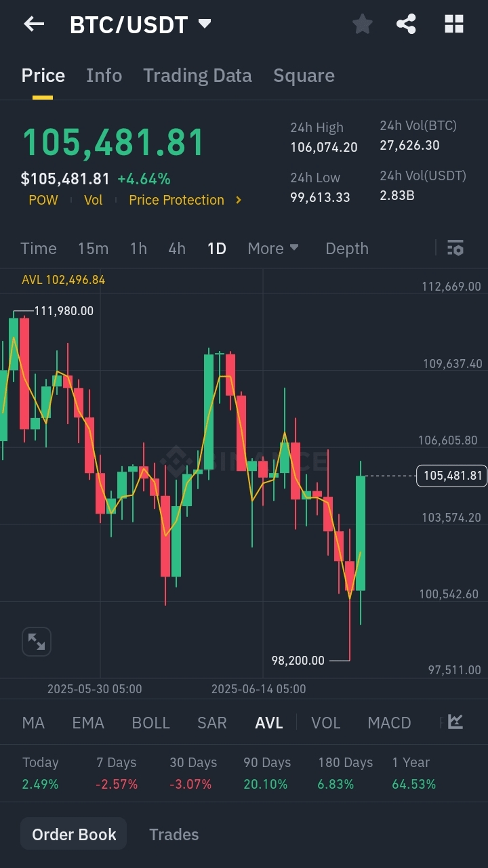Open the Depth chart view
This screenshot has height=868, width=488.
pyautogui.click(x=346, y=249)
